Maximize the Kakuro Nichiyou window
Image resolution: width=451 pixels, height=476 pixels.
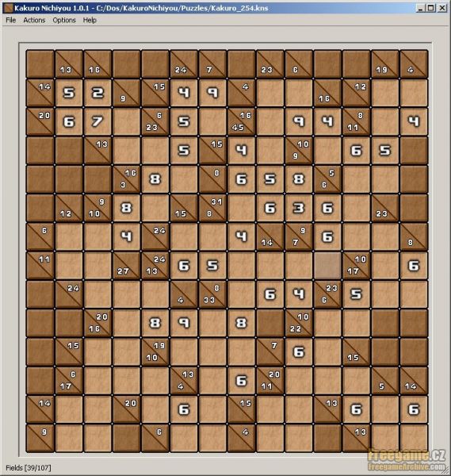[x=431, y=8]
